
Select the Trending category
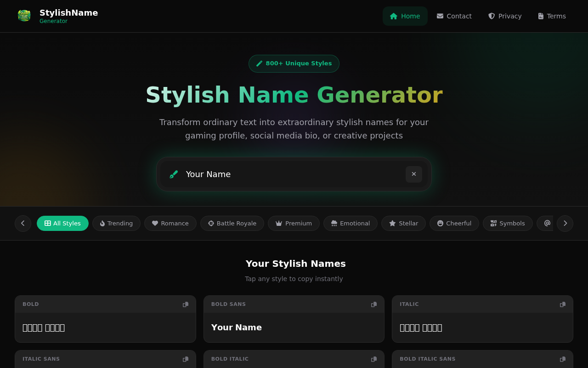tap(116, 224)
